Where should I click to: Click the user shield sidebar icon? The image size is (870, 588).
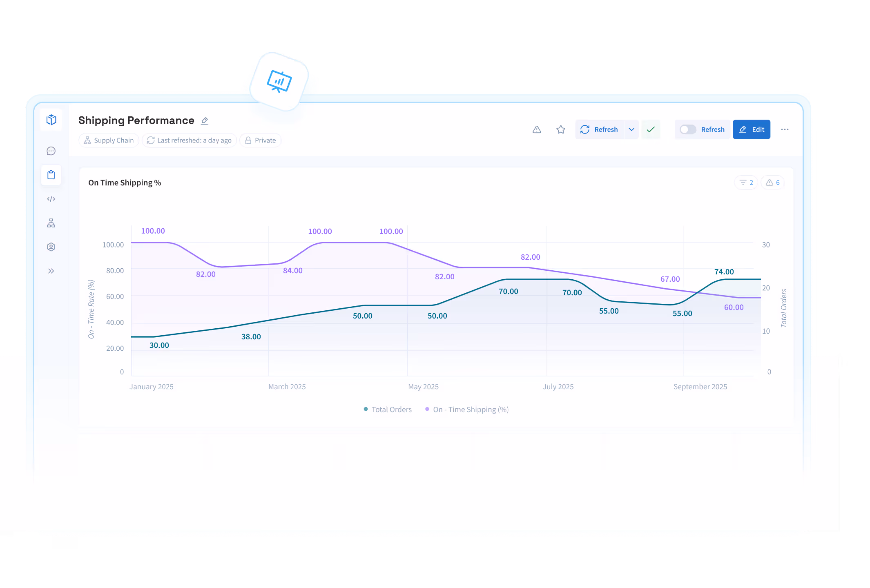(51, 247)
